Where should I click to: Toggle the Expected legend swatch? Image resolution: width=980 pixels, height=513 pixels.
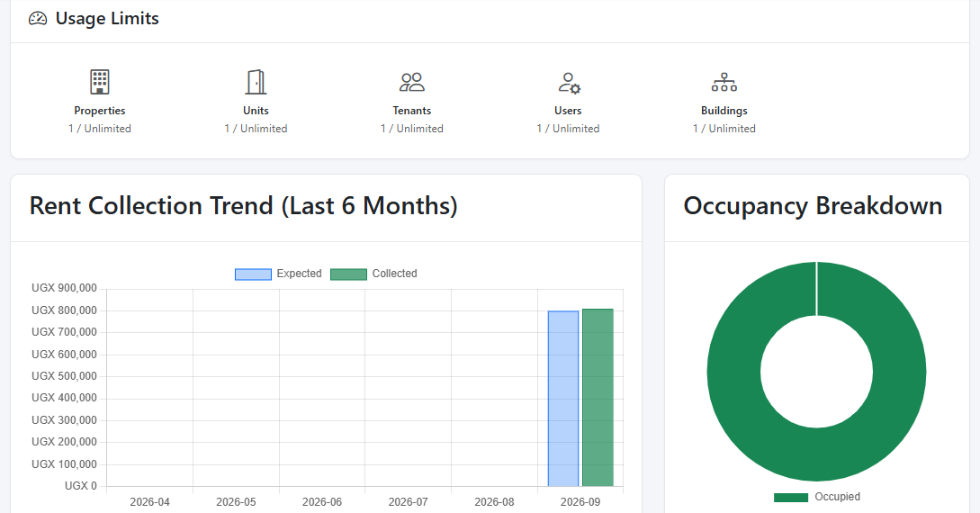pyautogui.click(x=253, y=274)
